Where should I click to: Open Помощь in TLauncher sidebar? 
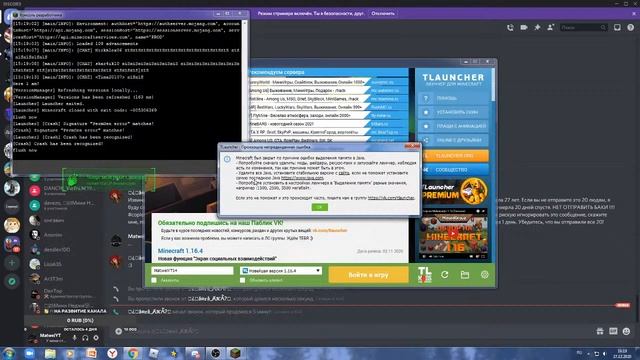(453, 98)
